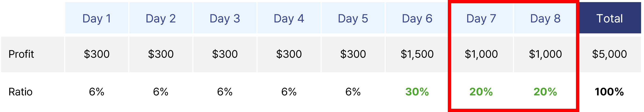Click the green 20% ratio under Day 7
The height and width of the screenshot is (112, 644).
click(481, 92)
